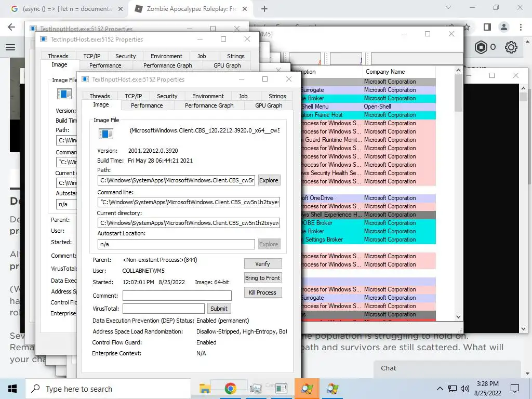Click the Verify button
The height and width of the screenshot is (399, 532).
pyautogui.click(x=262, y=263)
